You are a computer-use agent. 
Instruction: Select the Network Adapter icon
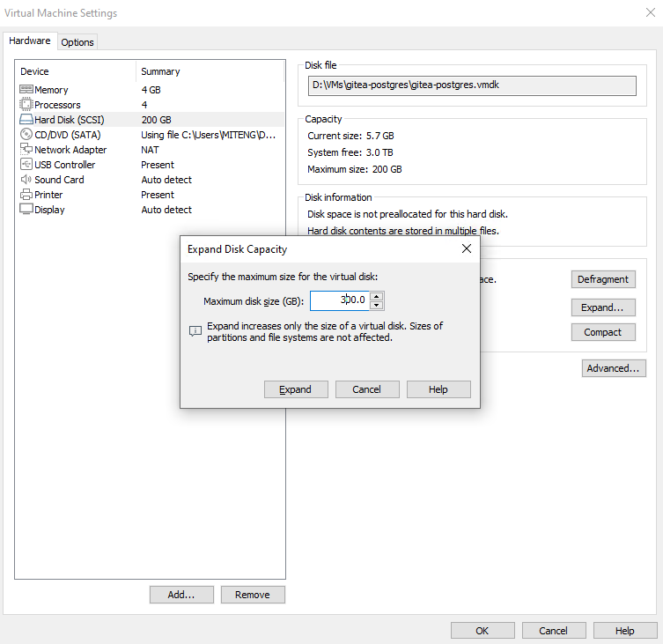coord(26,150)
